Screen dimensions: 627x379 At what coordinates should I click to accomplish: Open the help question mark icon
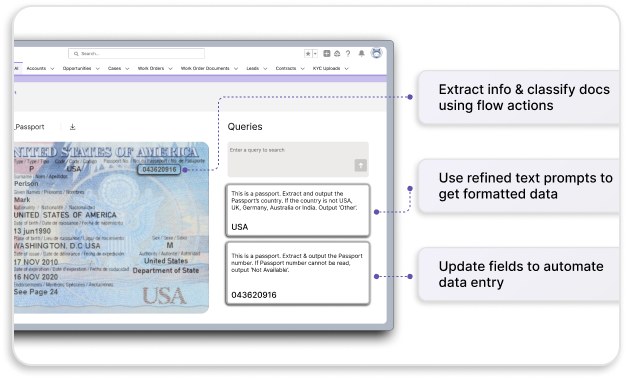pos(348,54)
